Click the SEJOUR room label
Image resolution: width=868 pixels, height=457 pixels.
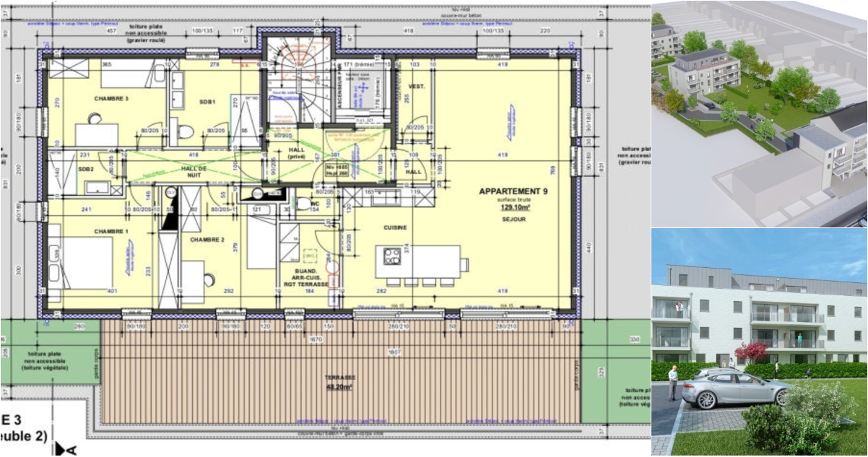[x=513, y=219]
